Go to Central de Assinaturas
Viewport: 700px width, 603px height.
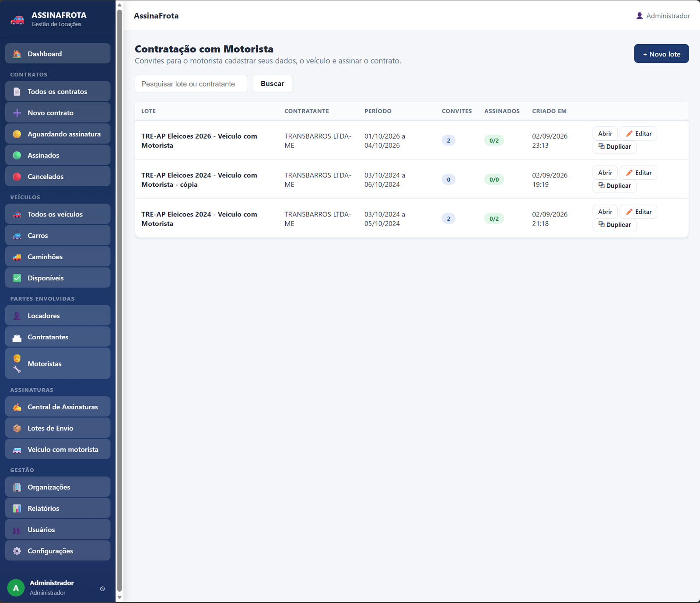point(58,407)
